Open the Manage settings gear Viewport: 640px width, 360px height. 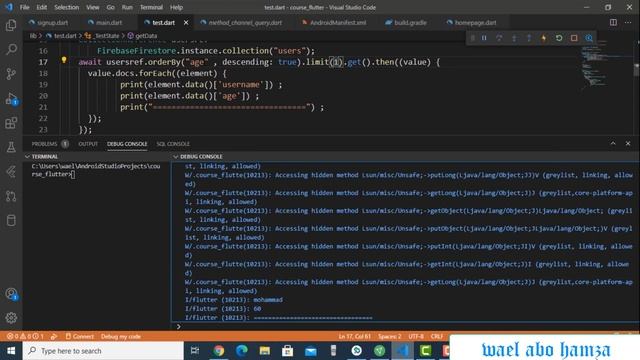(11, 318)
